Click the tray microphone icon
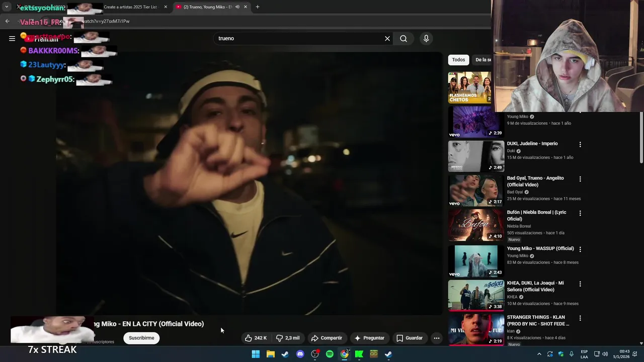 (572, 354)
